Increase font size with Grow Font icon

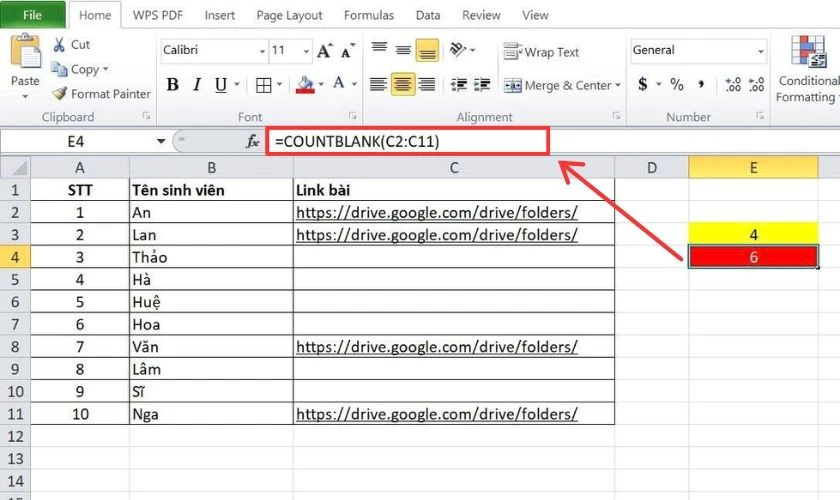[325, 51]
